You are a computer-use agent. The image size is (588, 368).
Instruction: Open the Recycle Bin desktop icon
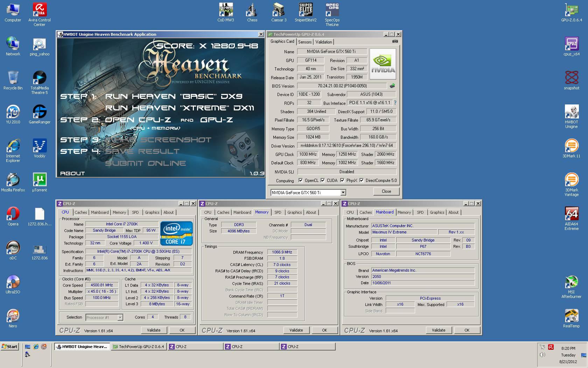[13, 80]
